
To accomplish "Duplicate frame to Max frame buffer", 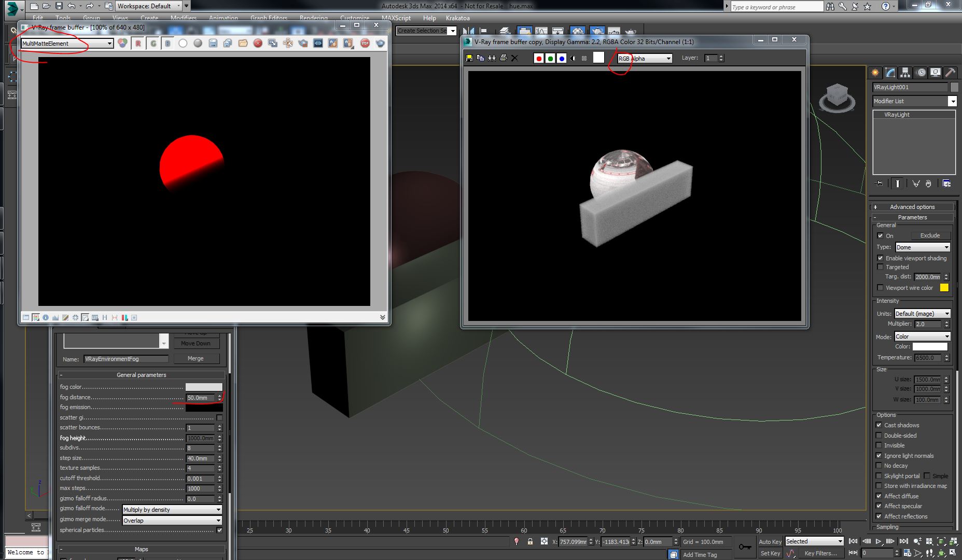I will coord(273,43).
